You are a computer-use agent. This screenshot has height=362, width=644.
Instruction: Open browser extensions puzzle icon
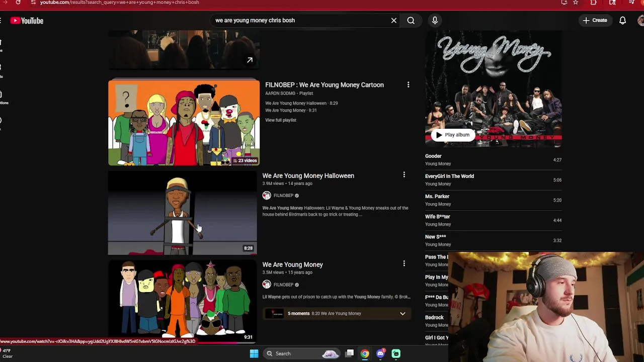(x=594, y=3)
